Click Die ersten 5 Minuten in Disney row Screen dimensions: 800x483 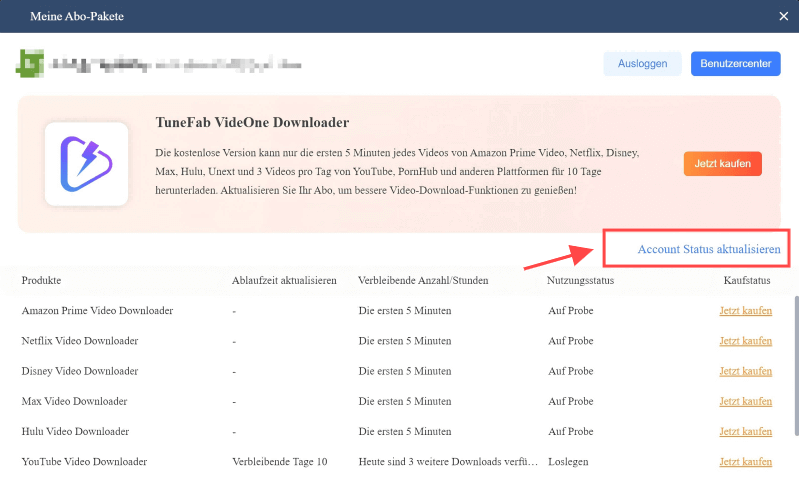(405, 371)
